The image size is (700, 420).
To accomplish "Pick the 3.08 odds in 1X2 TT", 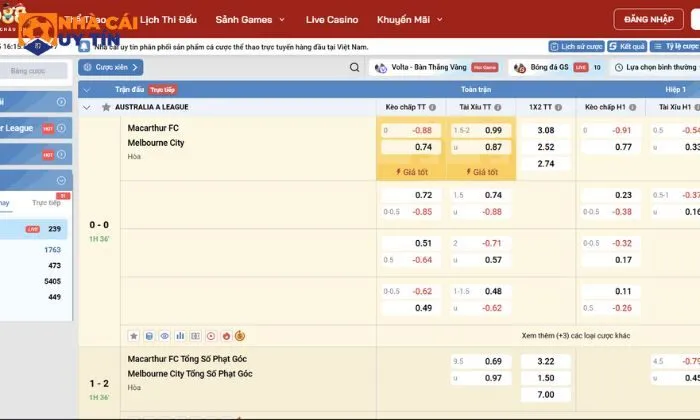I will pos(546,130).
